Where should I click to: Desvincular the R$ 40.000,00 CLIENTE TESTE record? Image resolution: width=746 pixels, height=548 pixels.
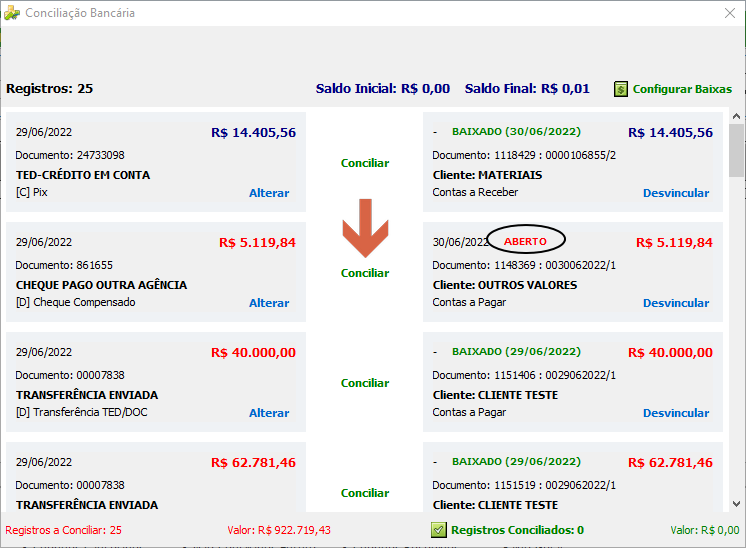[x=676, y=413]
